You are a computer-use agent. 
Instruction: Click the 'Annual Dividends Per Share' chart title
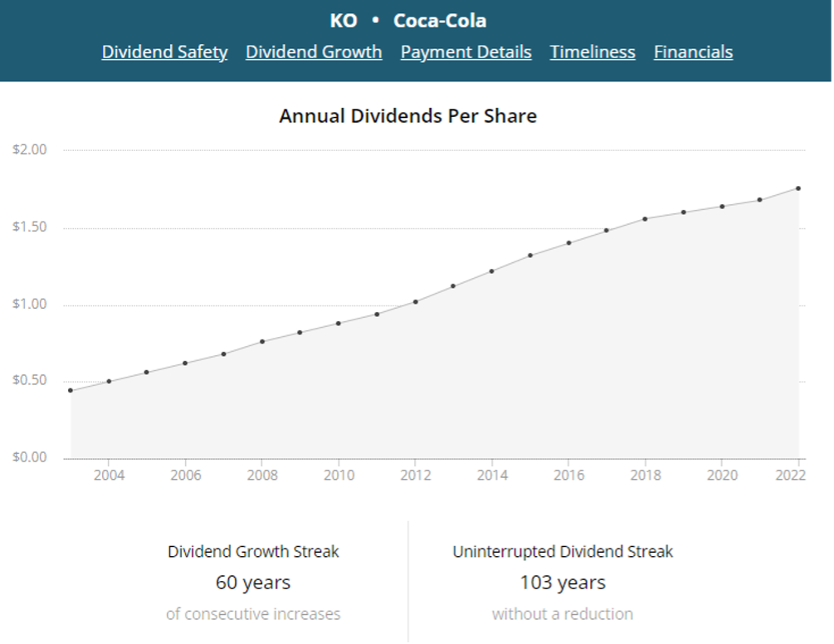[408, 116]
